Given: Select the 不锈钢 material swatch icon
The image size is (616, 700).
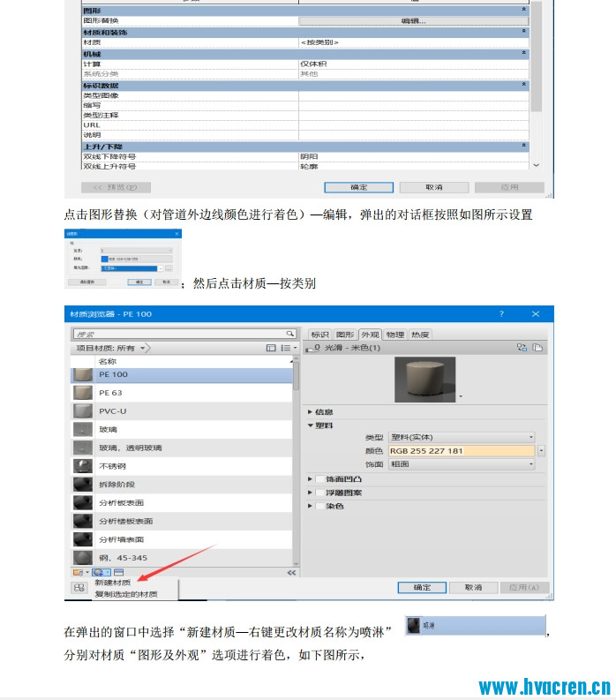Looking at the screenshot, I should click(83, 466).
